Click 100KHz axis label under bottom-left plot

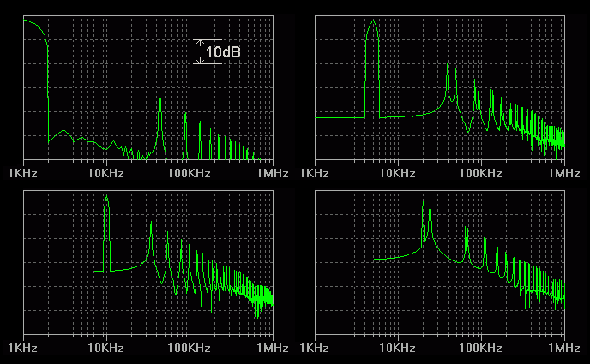coord(189,348)
